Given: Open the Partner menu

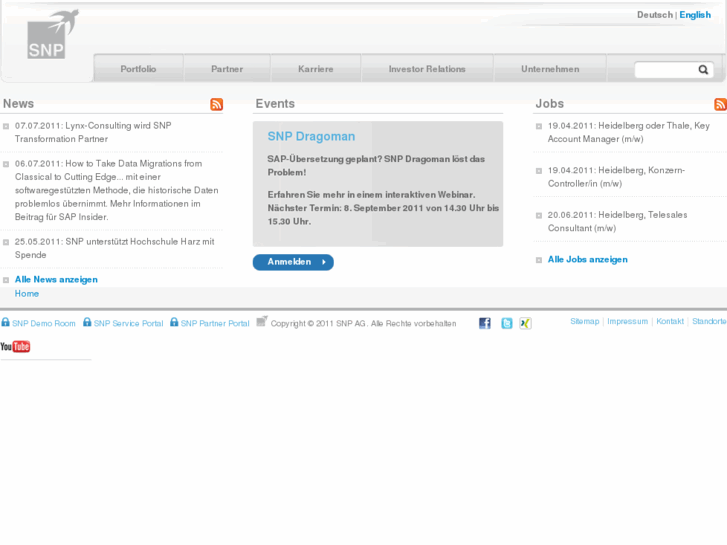Looking at the screenshot, I should 227,69.
